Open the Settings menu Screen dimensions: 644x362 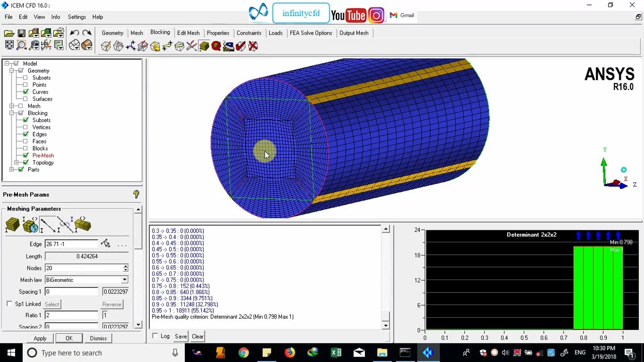(x=77, y=17)
